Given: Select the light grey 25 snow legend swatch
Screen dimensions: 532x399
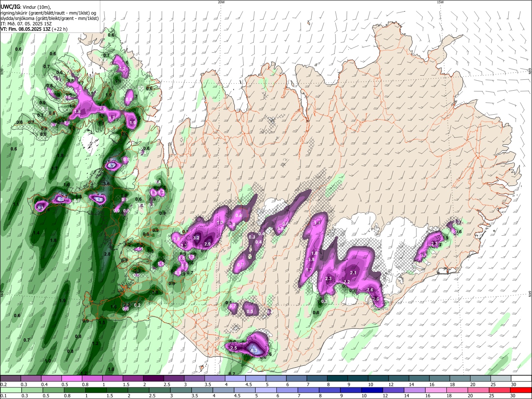Looking at the screenshot, I should coord(501,379).
